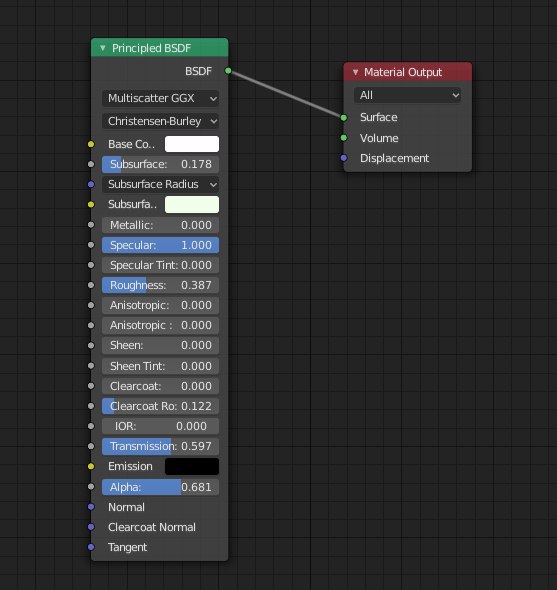Click the Clearcoat 0.000 slider's input socket

point(91,386)
